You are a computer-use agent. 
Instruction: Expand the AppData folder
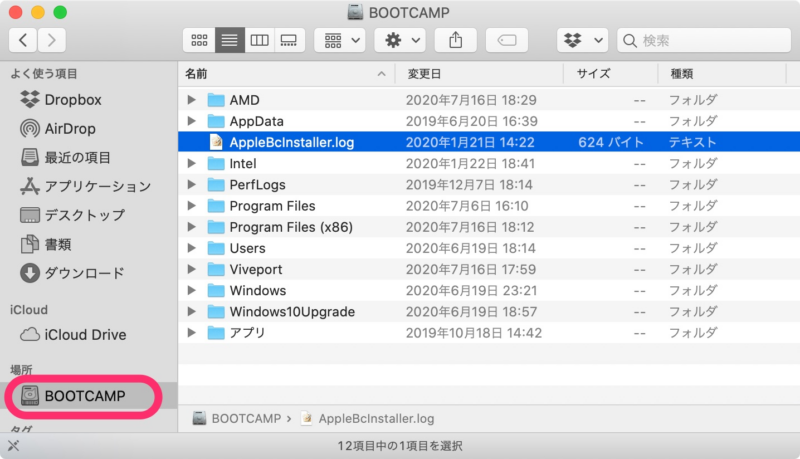coord(192,121)
